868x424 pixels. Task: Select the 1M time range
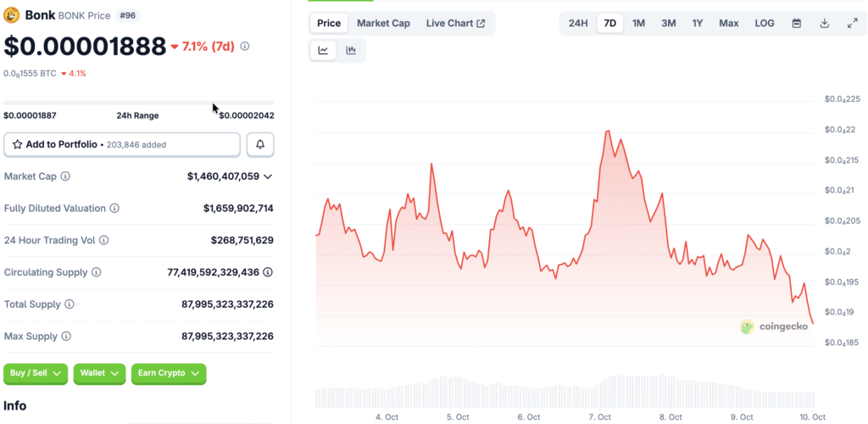point(638,23)
